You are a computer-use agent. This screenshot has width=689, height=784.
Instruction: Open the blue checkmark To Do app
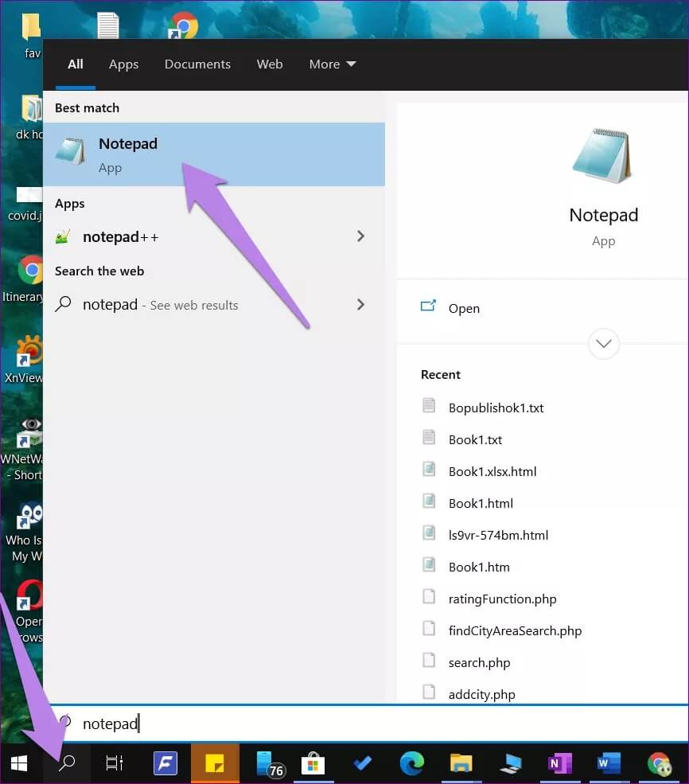click(362, 763)
